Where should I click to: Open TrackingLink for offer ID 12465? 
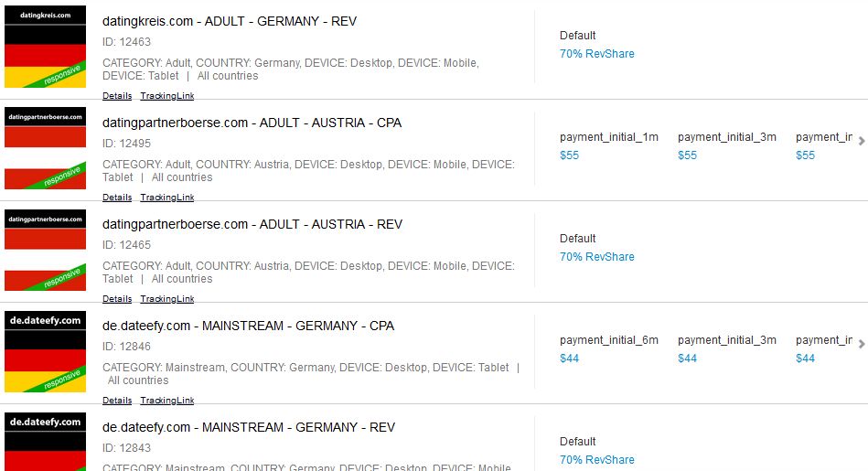166,299
